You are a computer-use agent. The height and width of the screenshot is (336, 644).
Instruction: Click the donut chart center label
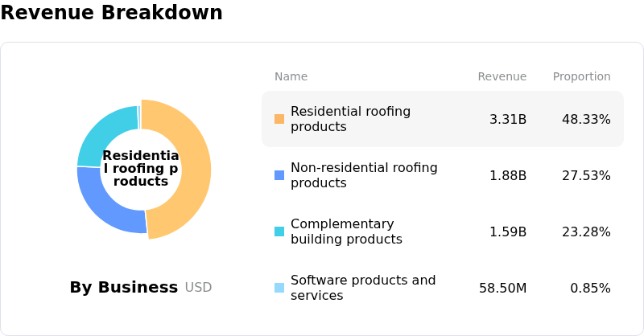pyautogui.click(x=141, y=169)
